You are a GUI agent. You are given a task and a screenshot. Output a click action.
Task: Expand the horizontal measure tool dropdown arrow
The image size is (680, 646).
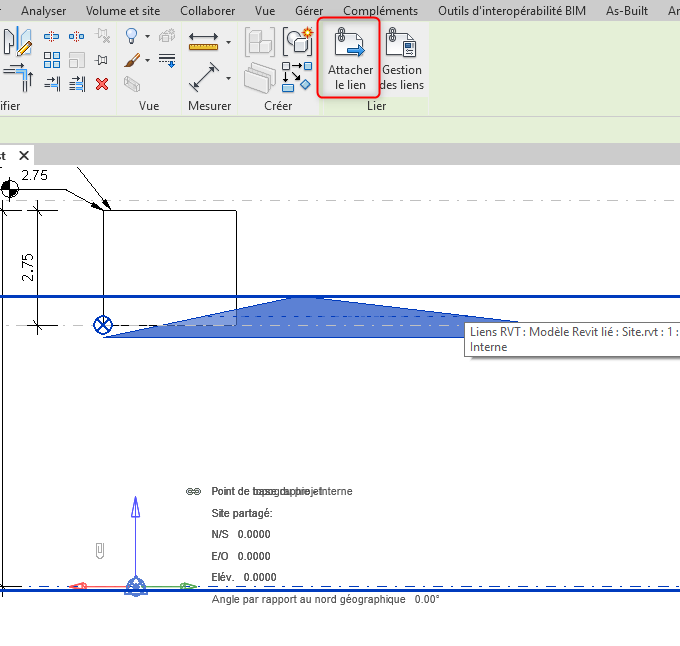[x=228, y=43]
